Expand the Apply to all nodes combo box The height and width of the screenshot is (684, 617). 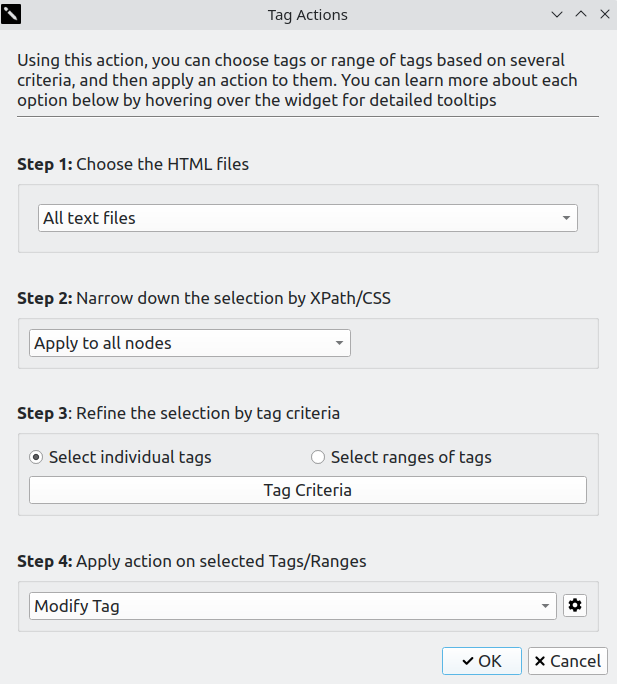[x=190, y=344]
